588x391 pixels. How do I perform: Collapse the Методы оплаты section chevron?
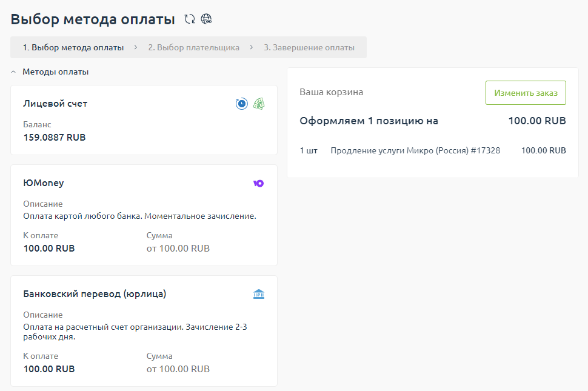click(14, 72)
